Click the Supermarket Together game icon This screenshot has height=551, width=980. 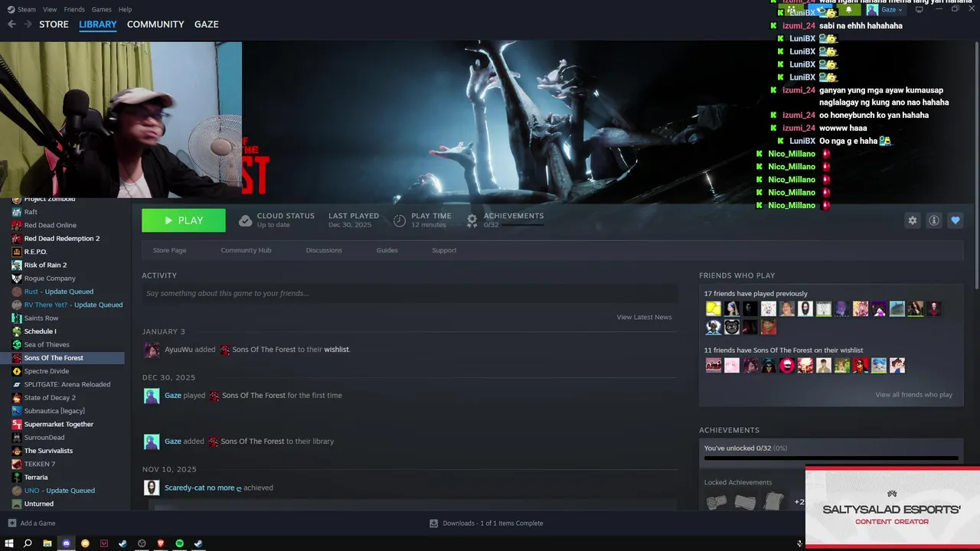click(17, 424)
